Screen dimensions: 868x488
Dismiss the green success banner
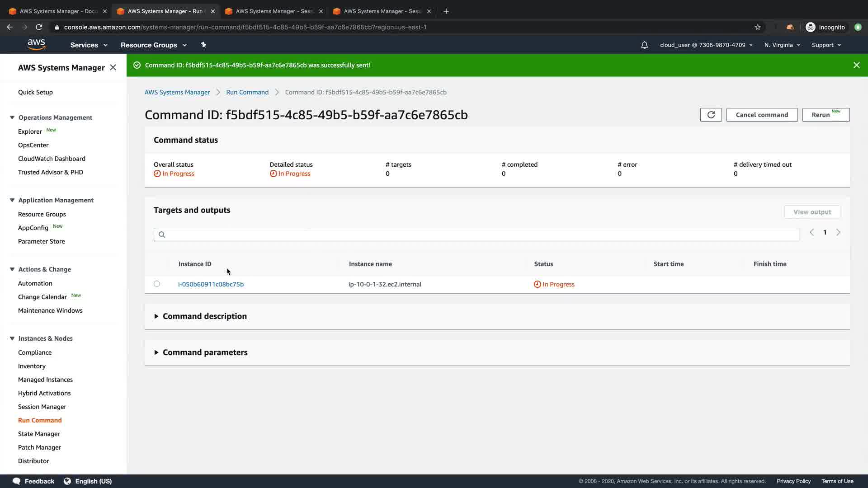coord(856,65)
